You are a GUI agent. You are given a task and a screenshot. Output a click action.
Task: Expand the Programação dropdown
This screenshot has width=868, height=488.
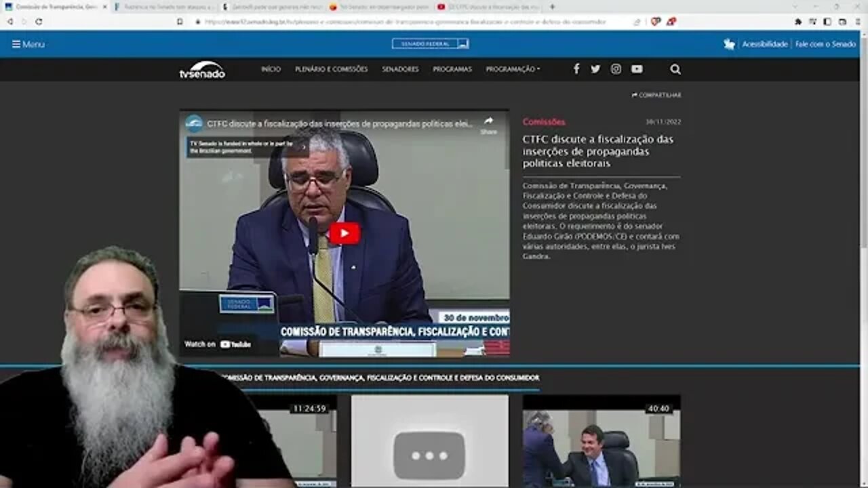513,69
